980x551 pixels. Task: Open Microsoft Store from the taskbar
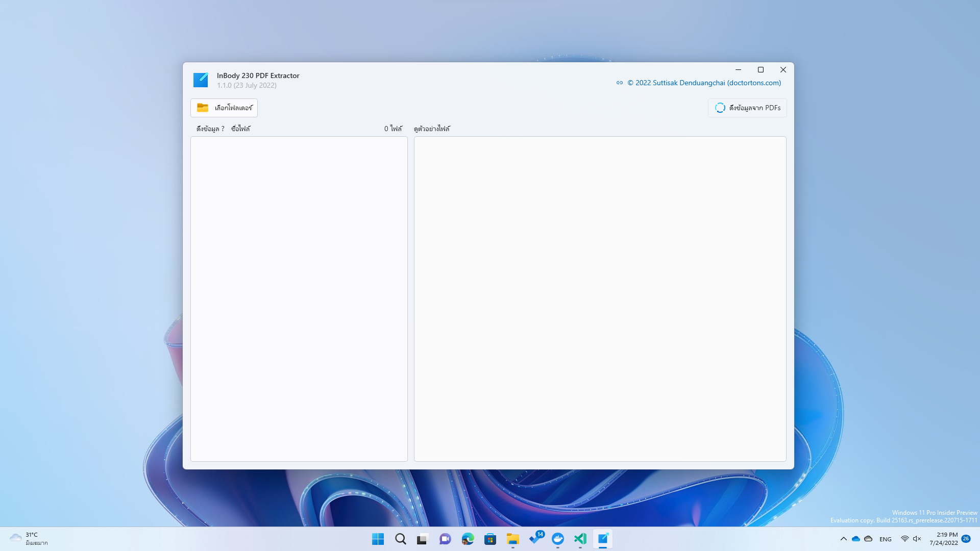coord(491,539)
